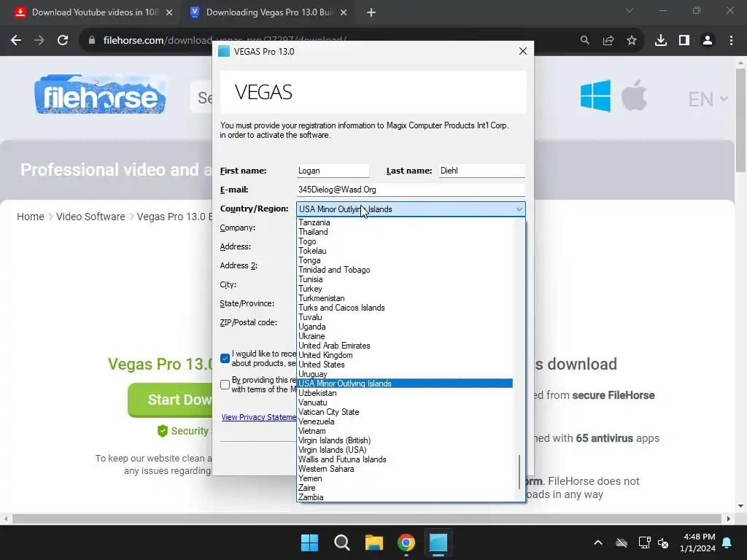Click the page horizontal scrollbar
Screen dimensions: 747x560
[x=367, y=518]
